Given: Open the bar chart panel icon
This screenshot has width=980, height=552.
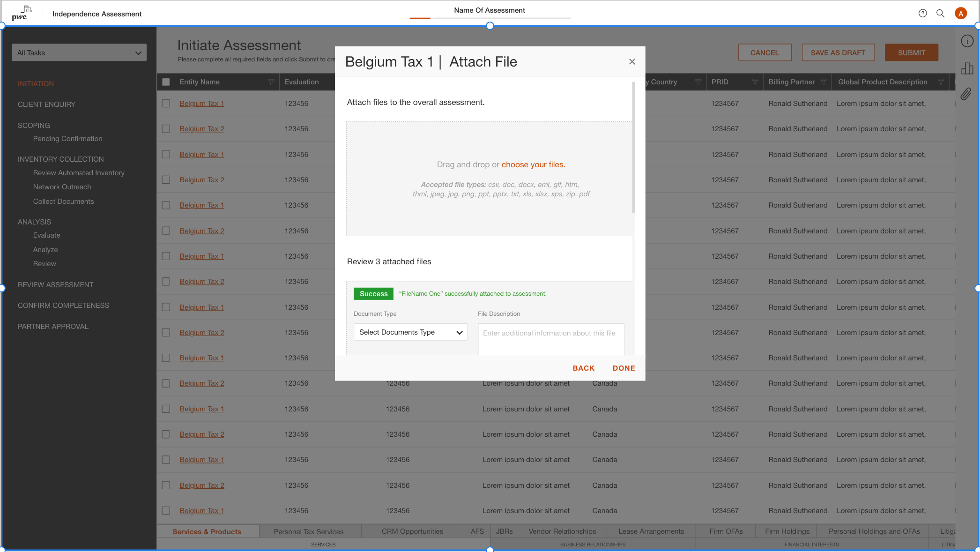Looking at the screenshot, I should tap(967, 68).
